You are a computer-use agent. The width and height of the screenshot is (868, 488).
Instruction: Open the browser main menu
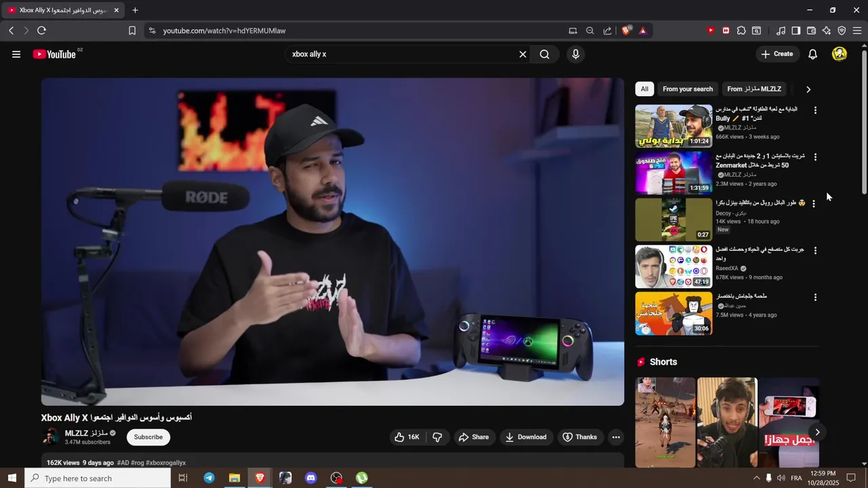(857, 30)
